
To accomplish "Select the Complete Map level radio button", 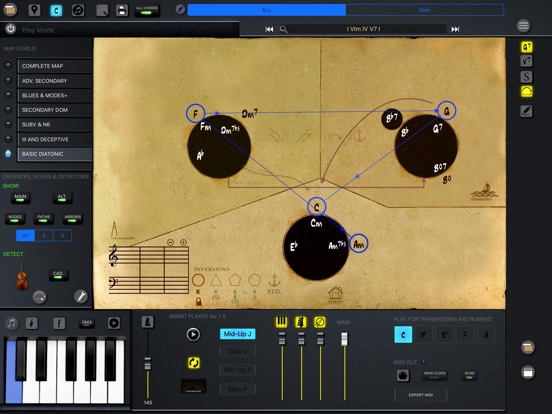I will click(x=8, y=66).
